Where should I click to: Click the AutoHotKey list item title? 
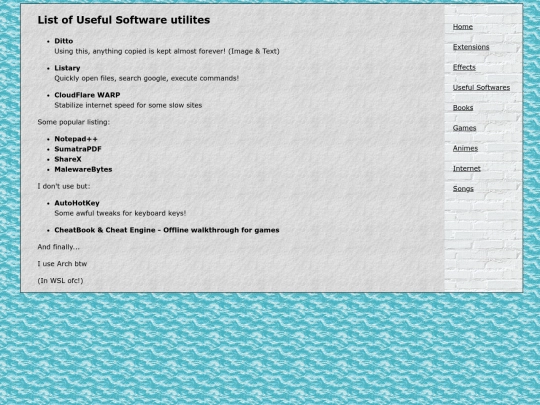(77, 203)
